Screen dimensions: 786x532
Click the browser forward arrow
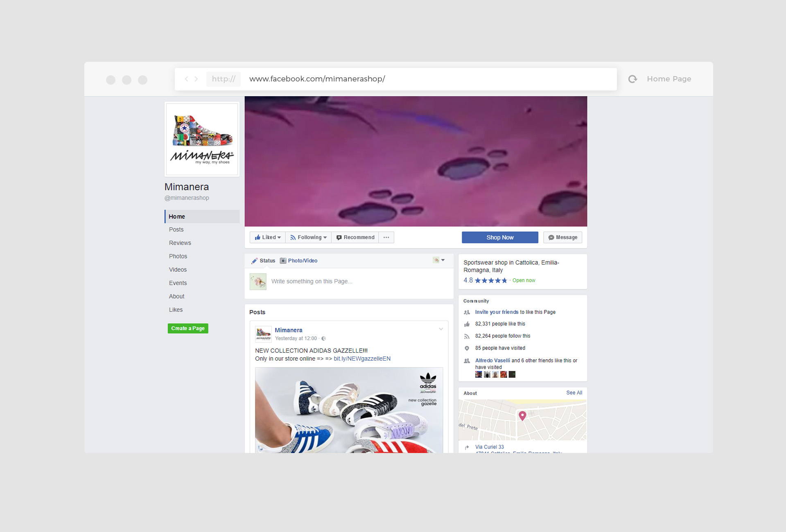tap(196, 79)
